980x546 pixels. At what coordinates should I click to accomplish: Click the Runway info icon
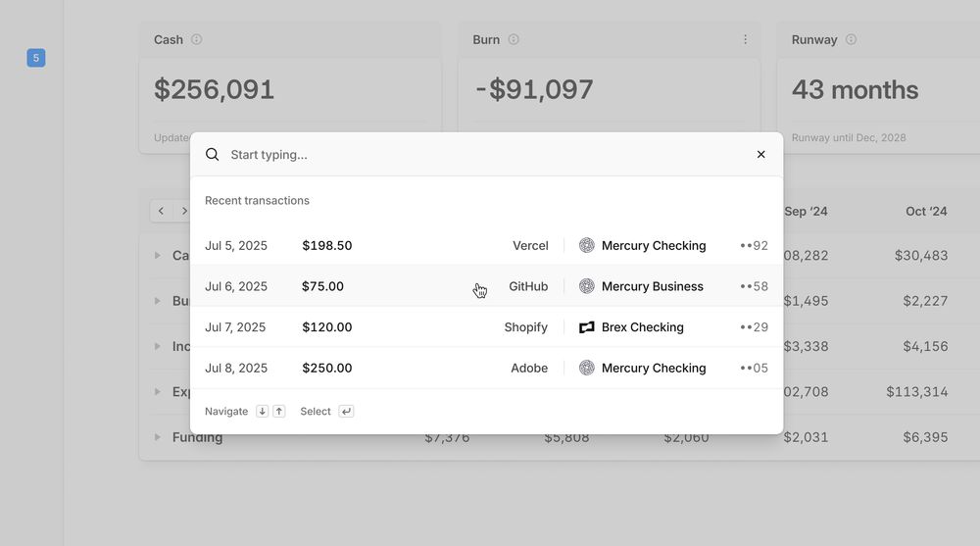pyautogui.click(x=851, y=39)
